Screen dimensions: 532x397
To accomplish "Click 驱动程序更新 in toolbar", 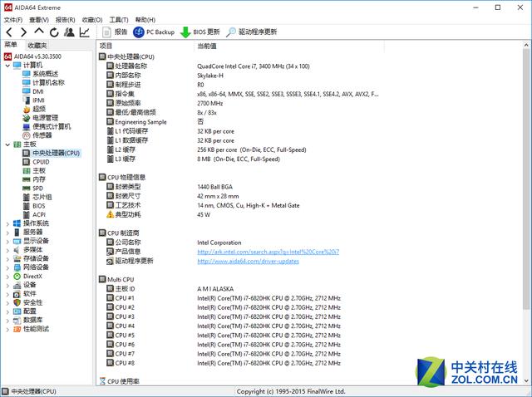I will [x=251, y=32].
